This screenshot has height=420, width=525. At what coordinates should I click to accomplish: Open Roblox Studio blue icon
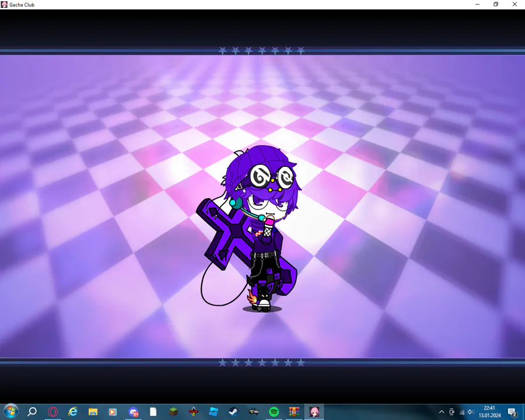point(213,412)
